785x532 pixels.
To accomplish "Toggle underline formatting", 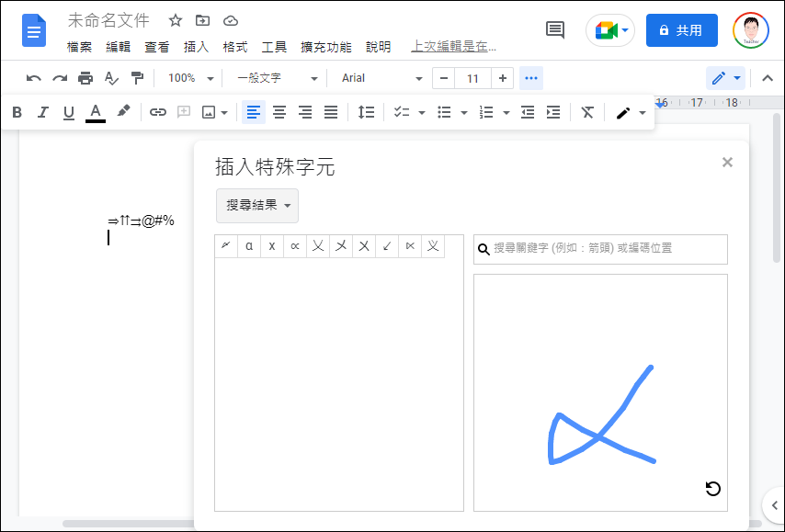I will click(69, 112).
